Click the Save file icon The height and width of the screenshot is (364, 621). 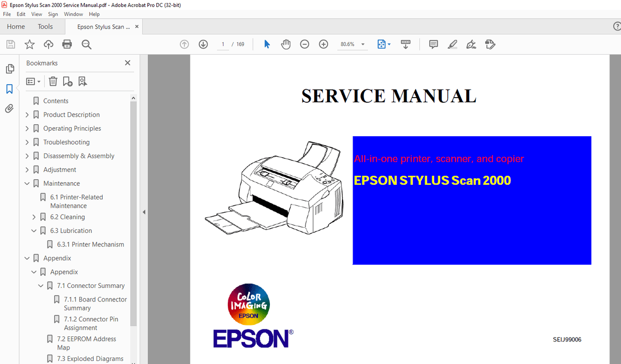coord(11,44)
